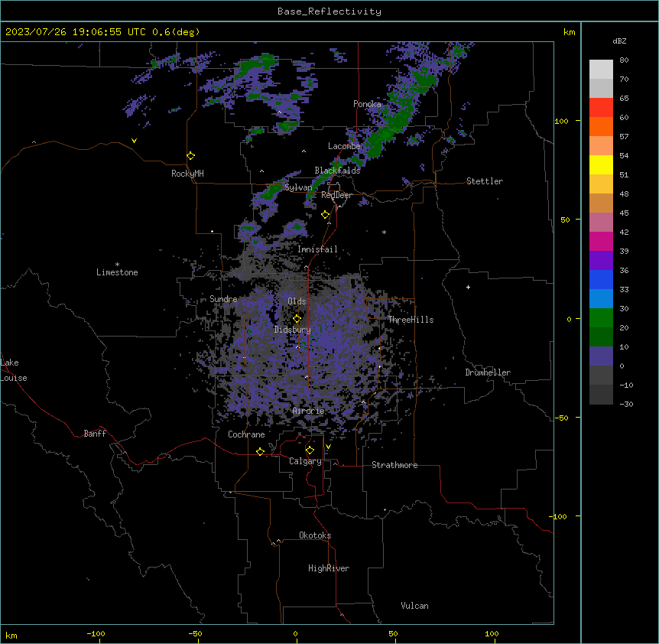Image resolution: width=659 pixels, height=644 pixels.
Task: Click the white asterisk above Limestone label
Action: tap(117, 265)
